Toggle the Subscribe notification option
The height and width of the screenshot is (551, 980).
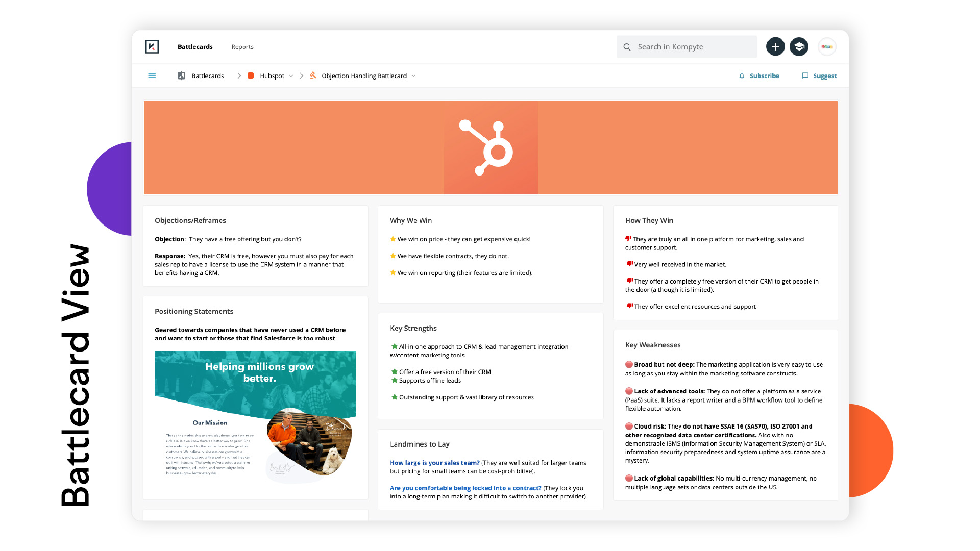[x=764, y=76]
